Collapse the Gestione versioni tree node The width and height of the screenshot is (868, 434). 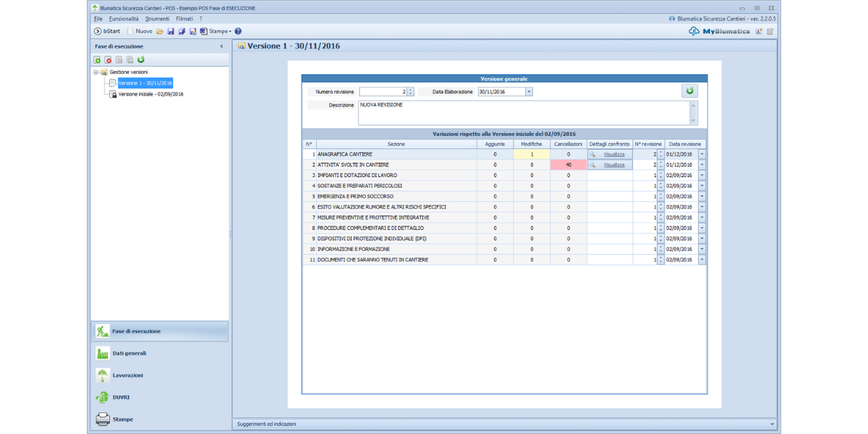point(95,72)
